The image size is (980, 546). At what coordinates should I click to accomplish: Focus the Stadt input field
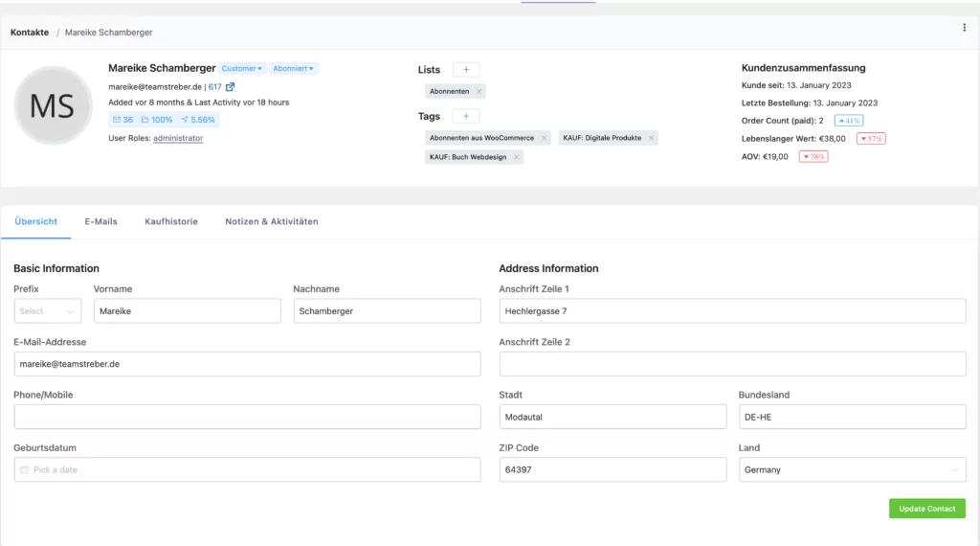tap(612, 417)
